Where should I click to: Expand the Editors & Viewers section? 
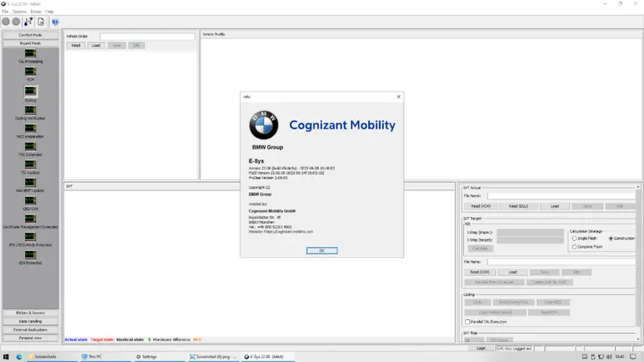coord(31,313)
